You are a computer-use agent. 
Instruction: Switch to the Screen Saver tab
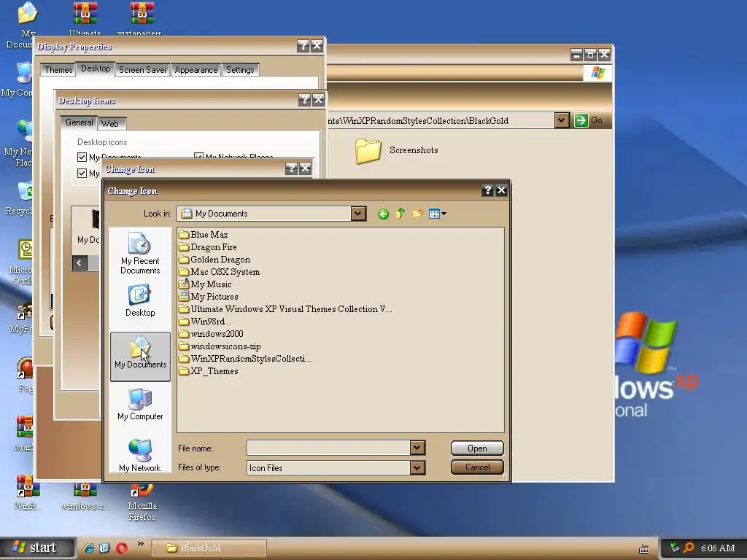pyautogui.click(x=142, y=70)
